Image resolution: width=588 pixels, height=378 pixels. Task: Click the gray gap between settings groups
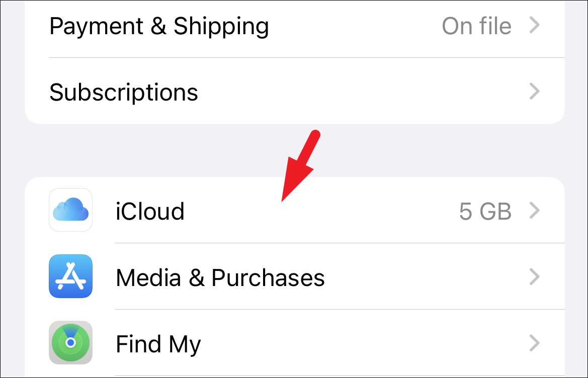150,150
